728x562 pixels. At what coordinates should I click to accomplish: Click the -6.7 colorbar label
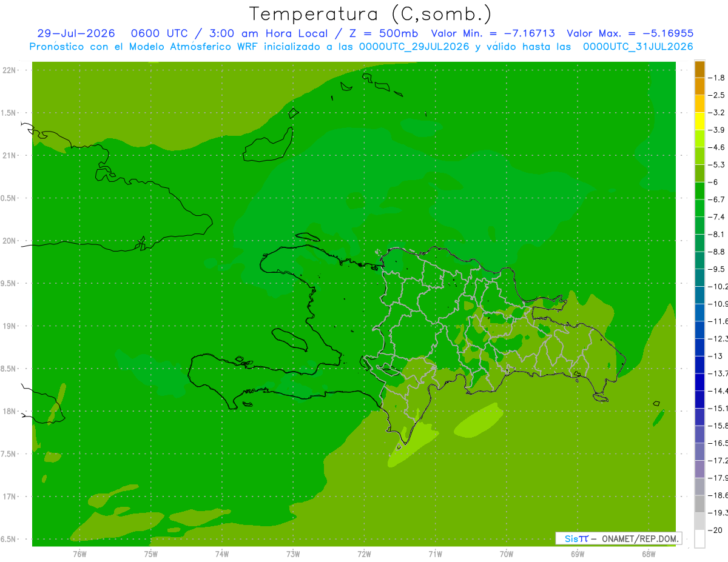point(716,199)
